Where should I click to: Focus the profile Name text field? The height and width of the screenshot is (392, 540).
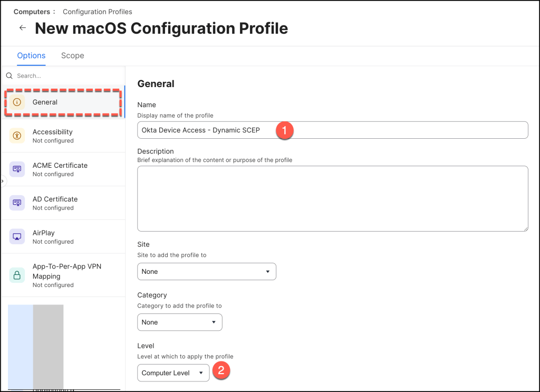tap(332, 130)
